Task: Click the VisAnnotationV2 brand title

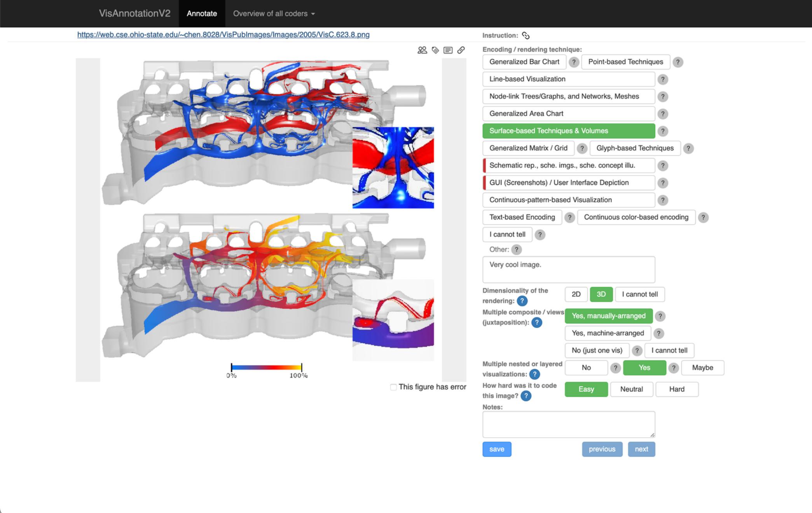Action: [x=134, y=14]
